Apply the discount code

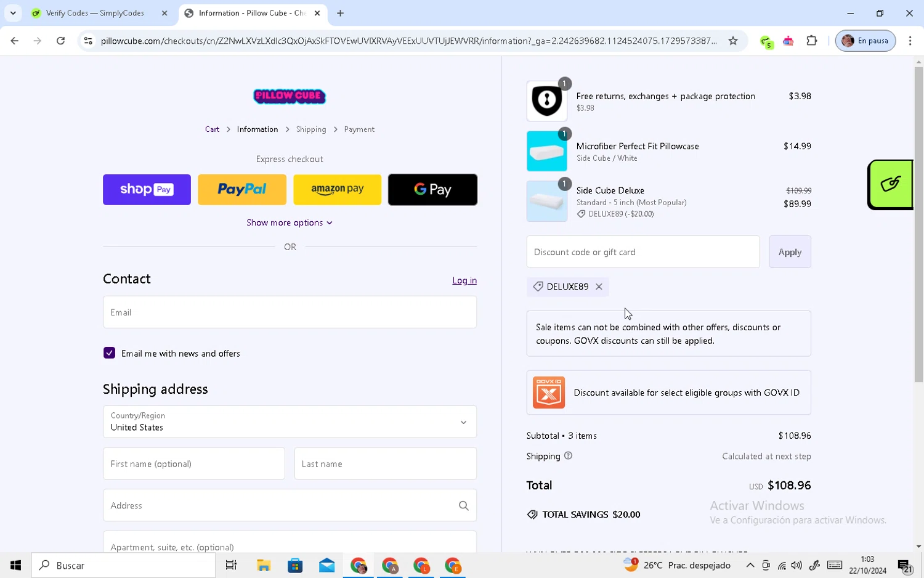(790, 251)
